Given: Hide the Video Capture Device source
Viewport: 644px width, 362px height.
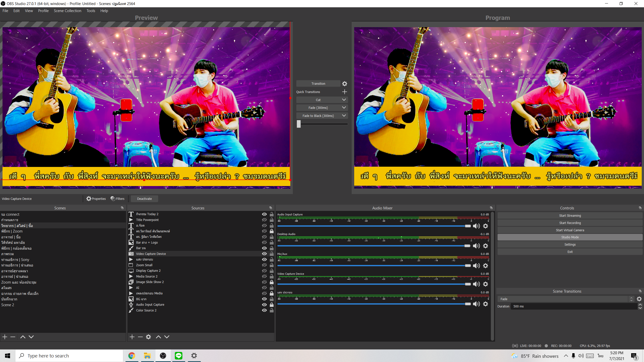Looking at the screenshot, I should pyautogui.click(x=264, y=254).
